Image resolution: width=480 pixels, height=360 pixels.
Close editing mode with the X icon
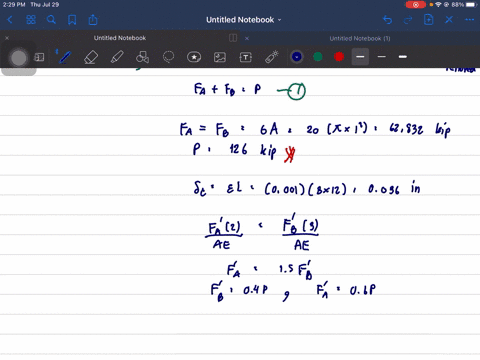[x=449, y=20]
